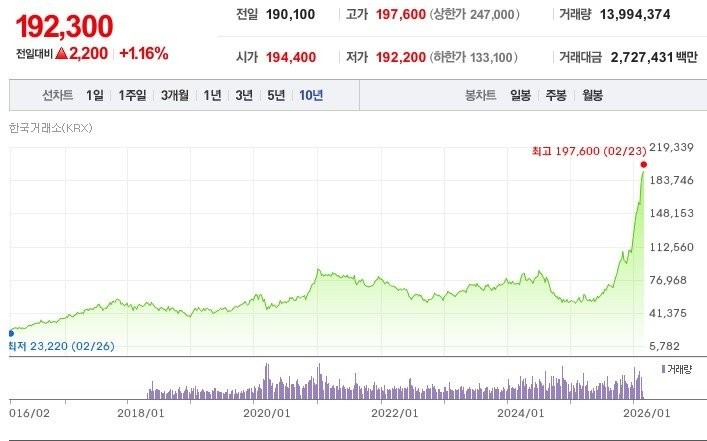This screenshot has height=441, width=707.
Task: Click the 거래량 legend marker
Action: tap(663, 370)
